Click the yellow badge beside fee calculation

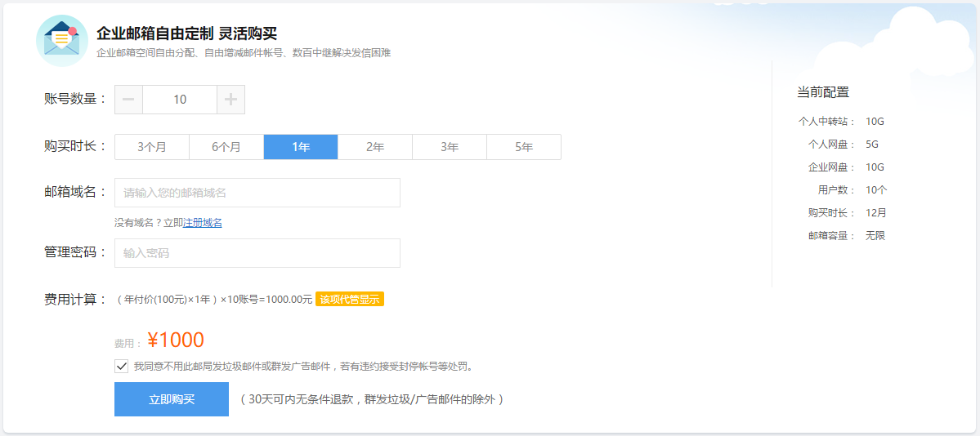[x=350, y=299]
